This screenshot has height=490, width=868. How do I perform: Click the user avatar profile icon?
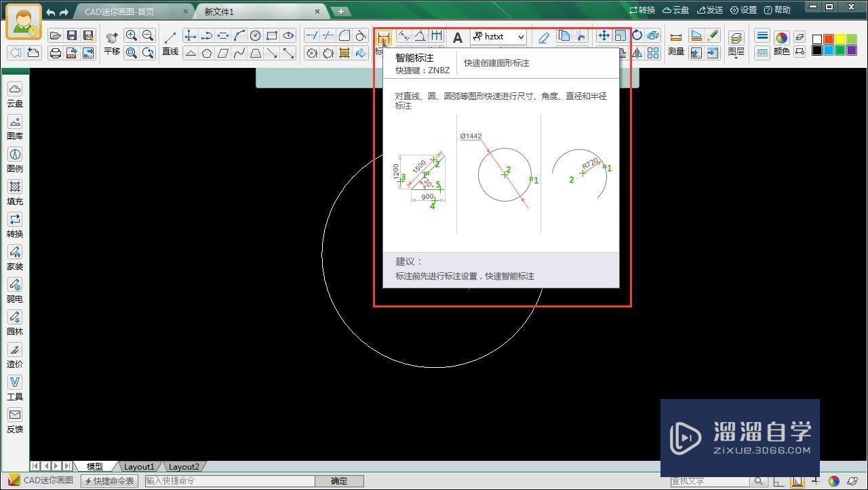[x=24, y=22]
